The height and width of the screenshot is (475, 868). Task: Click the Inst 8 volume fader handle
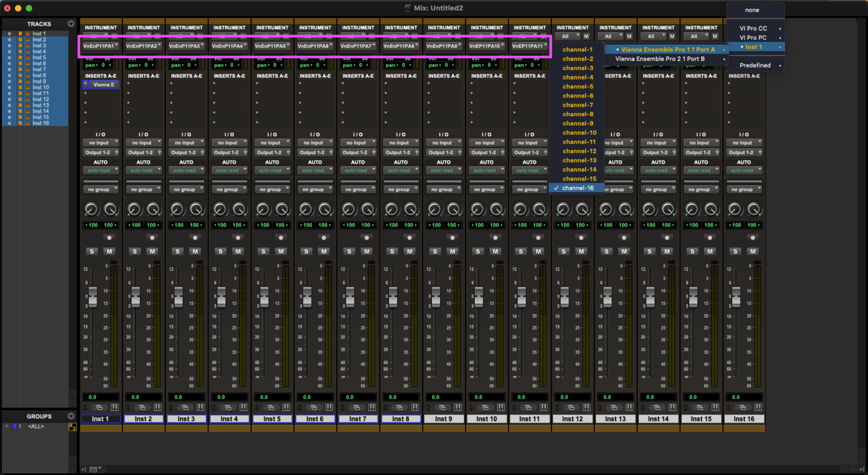coord(393,297)
